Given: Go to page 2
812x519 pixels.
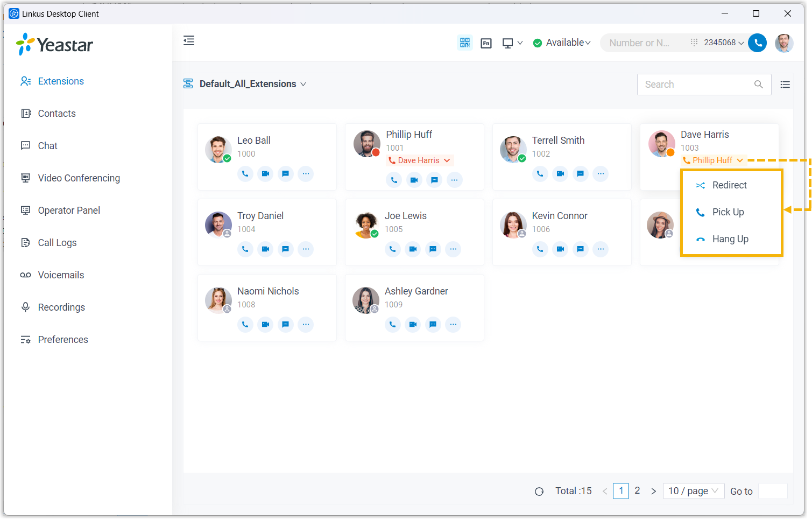Looking at the screenshot, I should [x=637, y=491].
